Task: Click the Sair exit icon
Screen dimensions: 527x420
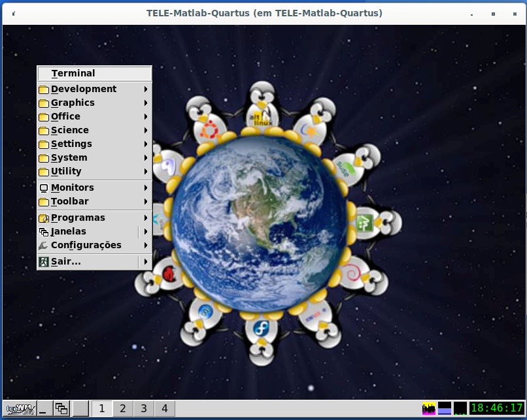Action: pyautogui.click(x=44, y=262)
